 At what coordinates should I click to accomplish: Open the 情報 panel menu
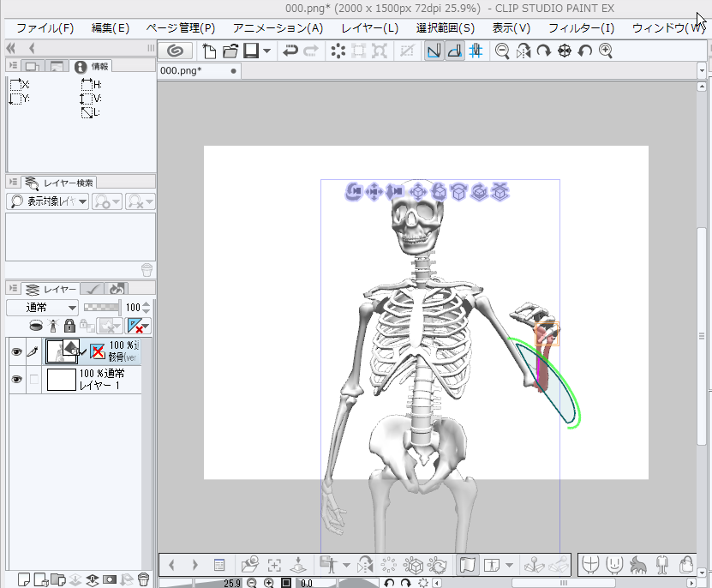(x=13, y=66)
